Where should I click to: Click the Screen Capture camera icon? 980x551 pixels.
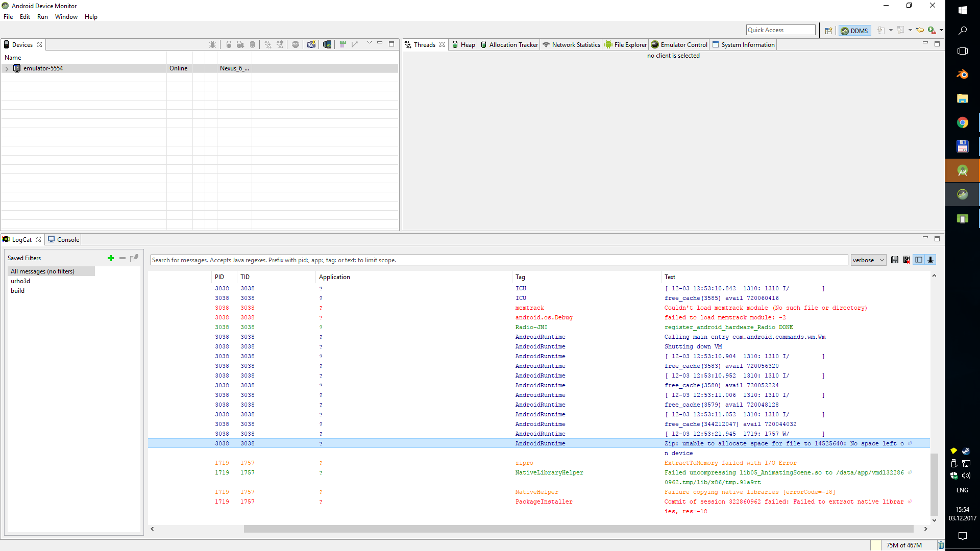point(311,44)
